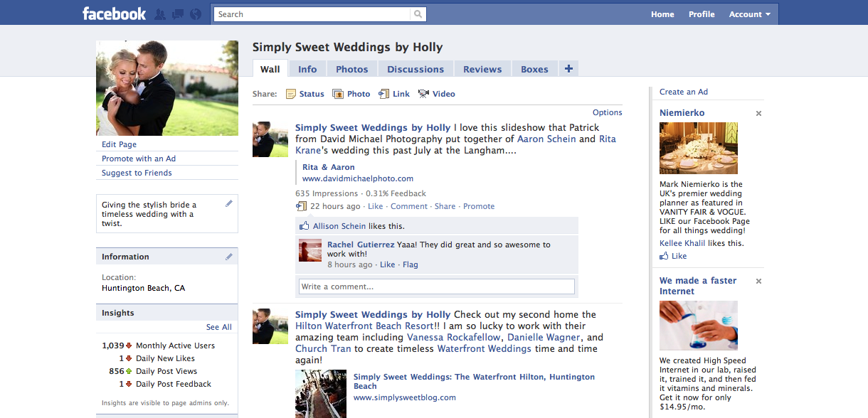Open messages icon in top bar
Image resolution: width=868 pixels, height=418 pixels.
click(x=178, y=14)
